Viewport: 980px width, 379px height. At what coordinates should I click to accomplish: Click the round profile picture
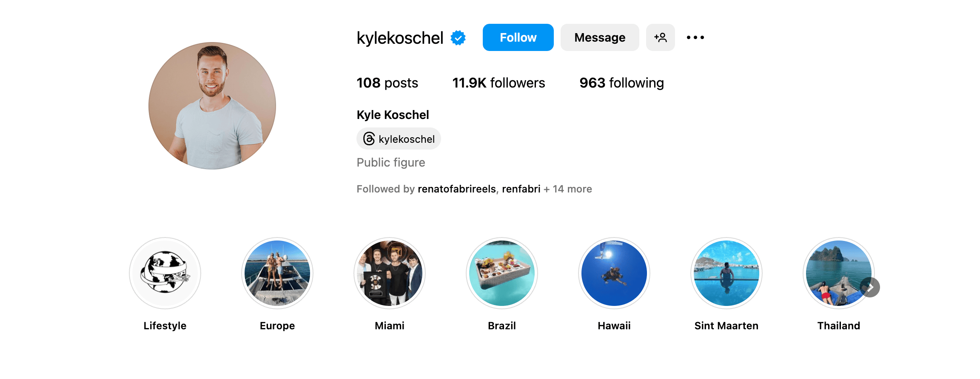212,106
